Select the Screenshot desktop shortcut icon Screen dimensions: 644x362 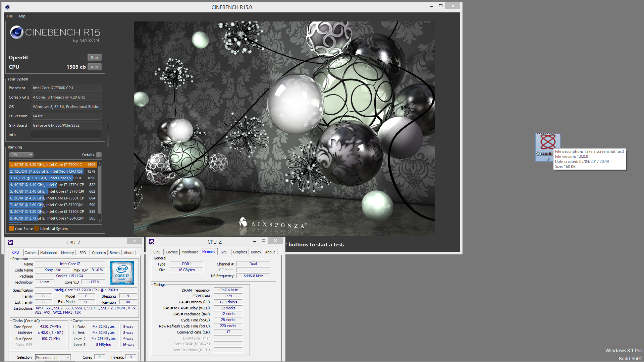pos(548,147)
